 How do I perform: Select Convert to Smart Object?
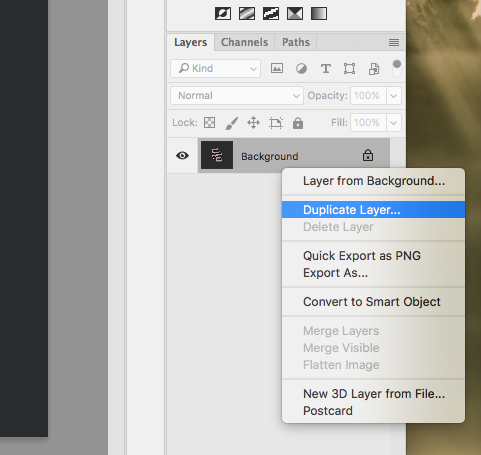pos(373,302)
